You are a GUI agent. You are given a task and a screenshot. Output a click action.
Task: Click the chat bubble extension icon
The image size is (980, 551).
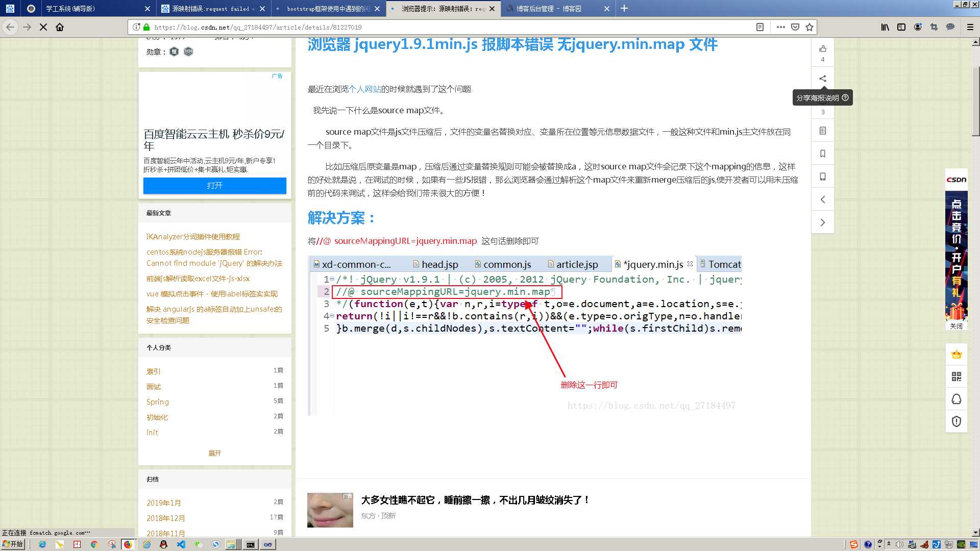950,27
